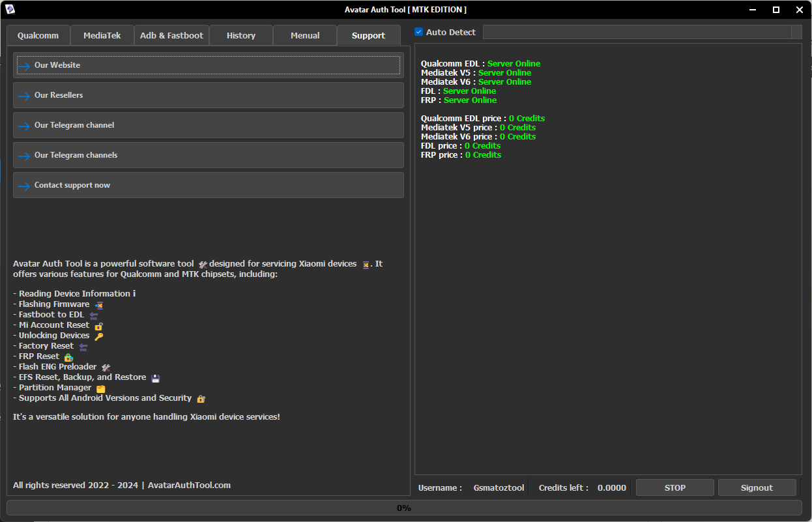Click the arrow icon beside Contact support now

pos(26,184)
